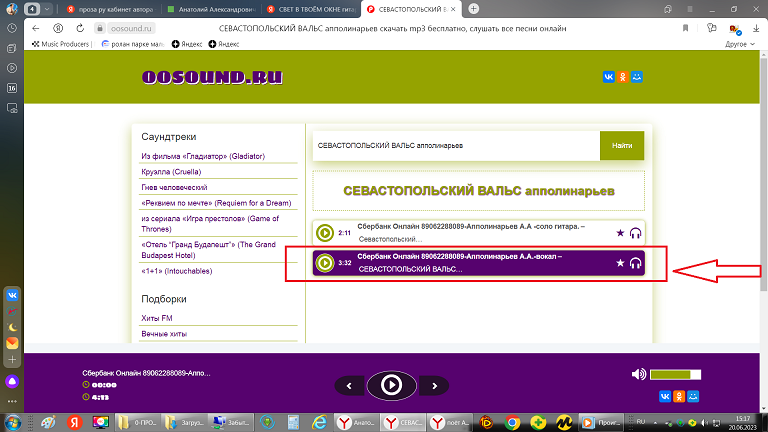Mute the player volume speaker icon
Screen dimensions: 768x432
click(638, 375)
